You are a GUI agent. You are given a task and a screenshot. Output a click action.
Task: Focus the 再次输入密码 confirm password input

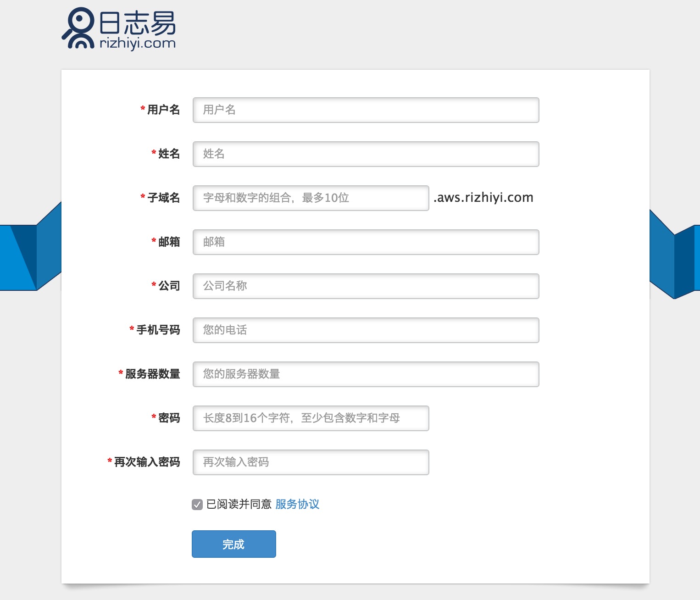click(x=311, y=462)
